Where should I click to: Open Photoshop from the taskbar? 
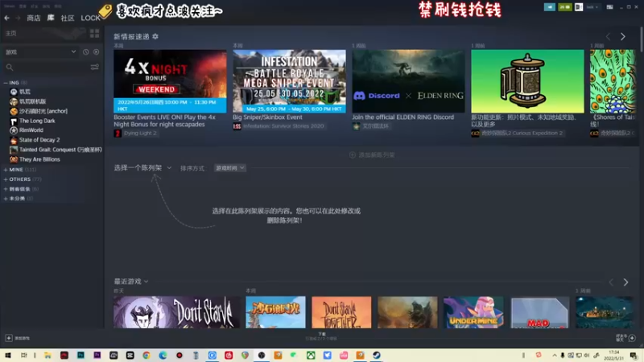pos(80,355)
